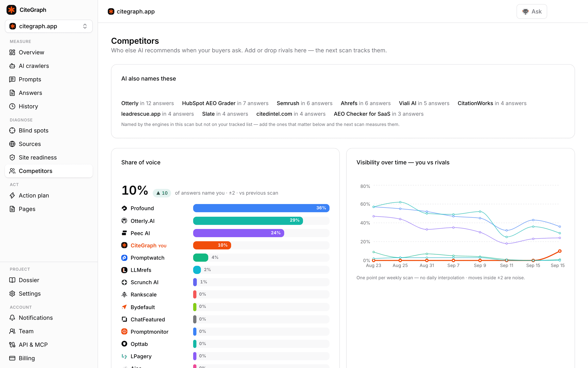Image resolution: width=588 pixels, height=368 pixels.
Task: Click the Promptwatch logo icon
Action: tap(124, 258)
